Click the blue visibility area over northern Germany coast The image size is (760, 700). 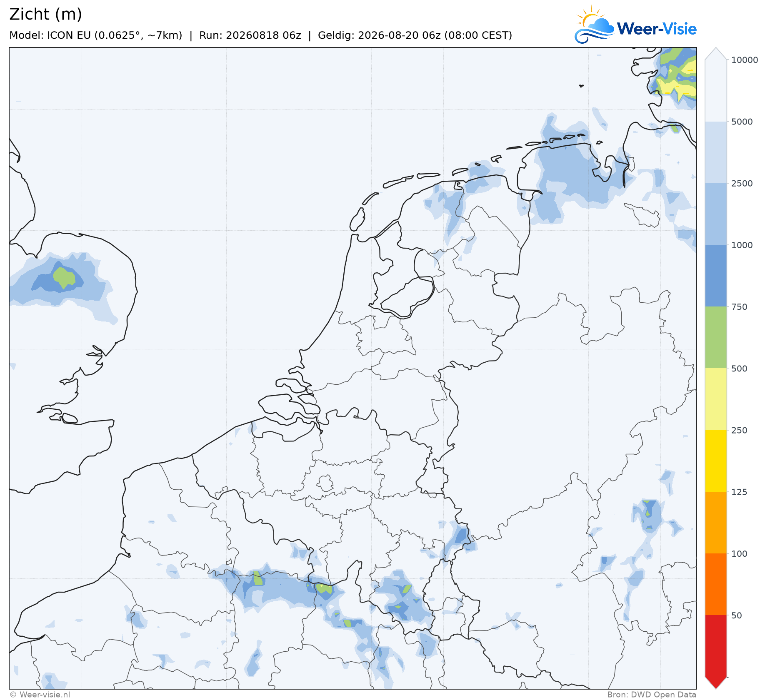(573, 175)
